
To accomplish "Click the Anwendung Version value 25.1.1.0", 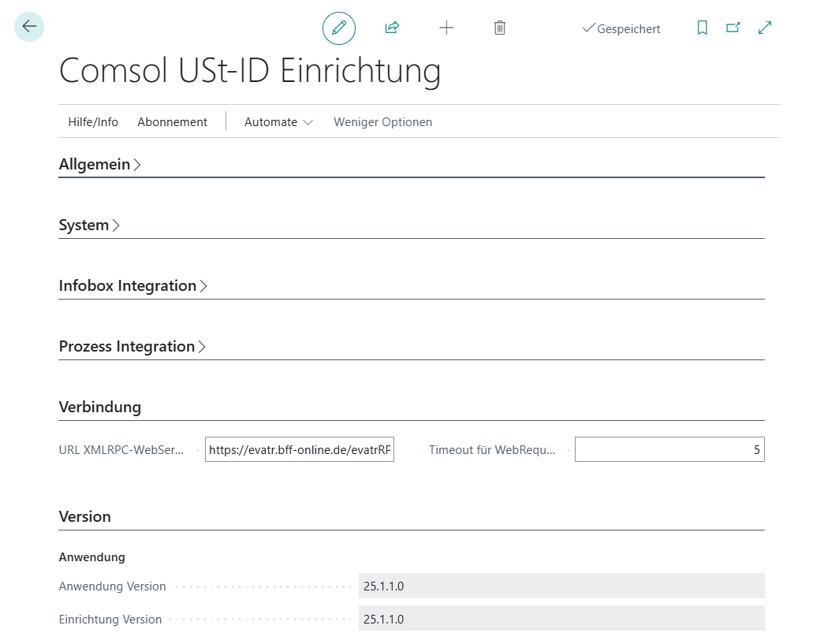I will (x=561, y=586).
